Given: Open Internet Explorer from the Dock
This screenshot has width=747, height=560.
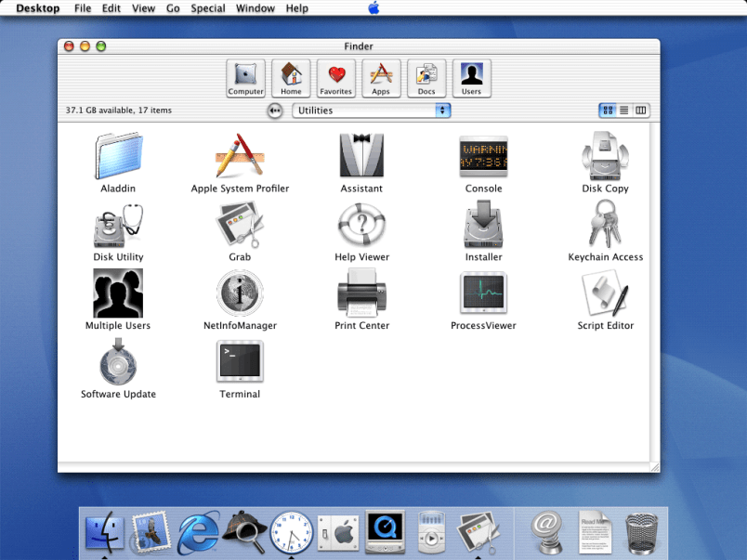Looking at the screenshot, I should (x=198, y=532).
